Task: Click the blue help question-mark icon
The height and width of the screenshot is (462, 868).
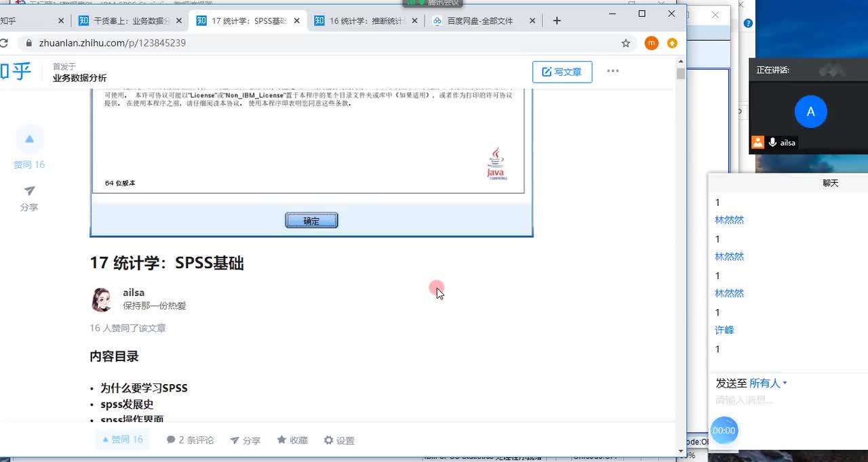Action: click(749, 24)
